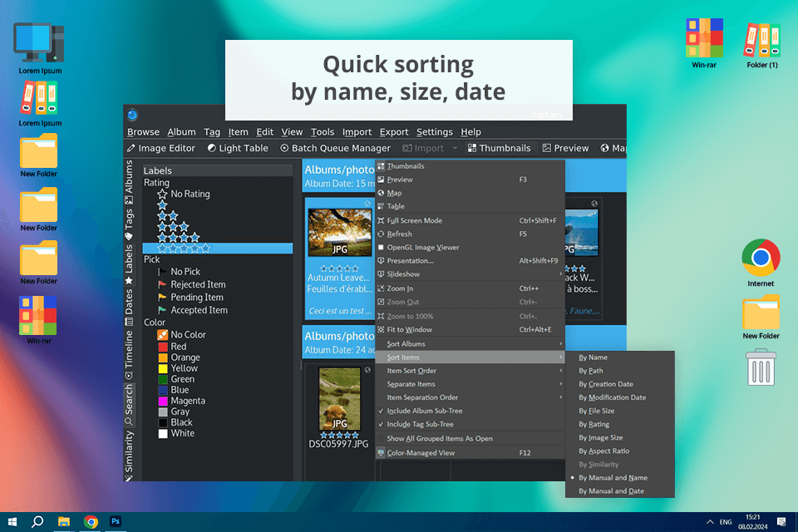Image resolution: width=798 pixels, height=532 pixels.
Task: Select Fit to Window menu entry
Action: 470,329
